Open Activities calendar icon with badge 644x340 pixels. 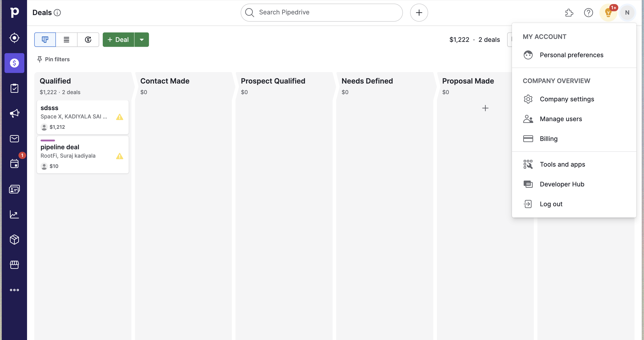tap(14, 164)
